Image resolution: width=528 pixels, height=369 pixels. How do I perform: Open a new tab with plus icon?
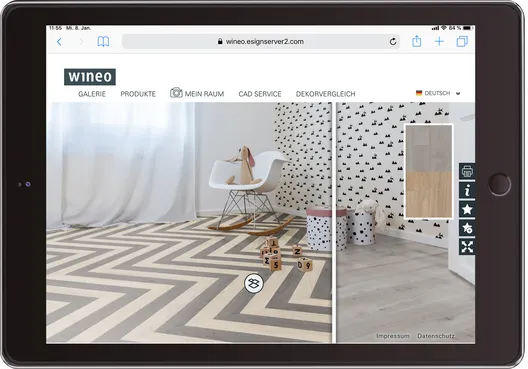(x=439, y=41)
